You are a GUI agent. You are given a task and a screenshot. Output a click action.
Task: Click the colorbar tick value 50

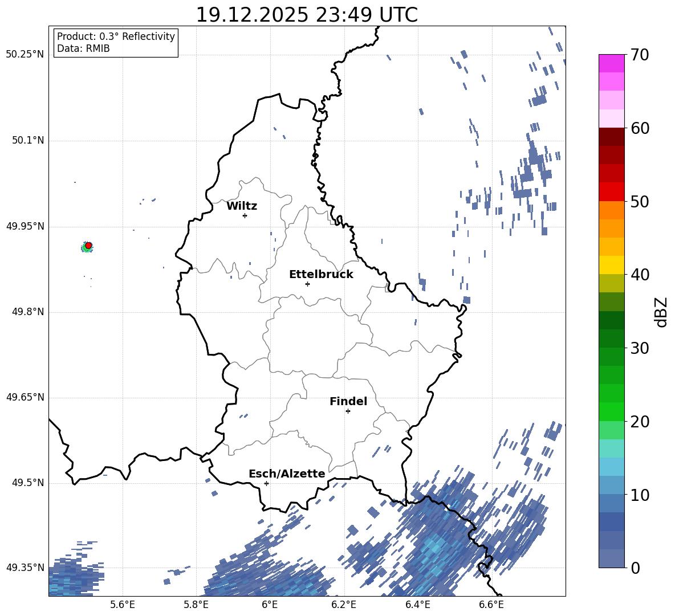pyautogui.click(x=640, y=201)
